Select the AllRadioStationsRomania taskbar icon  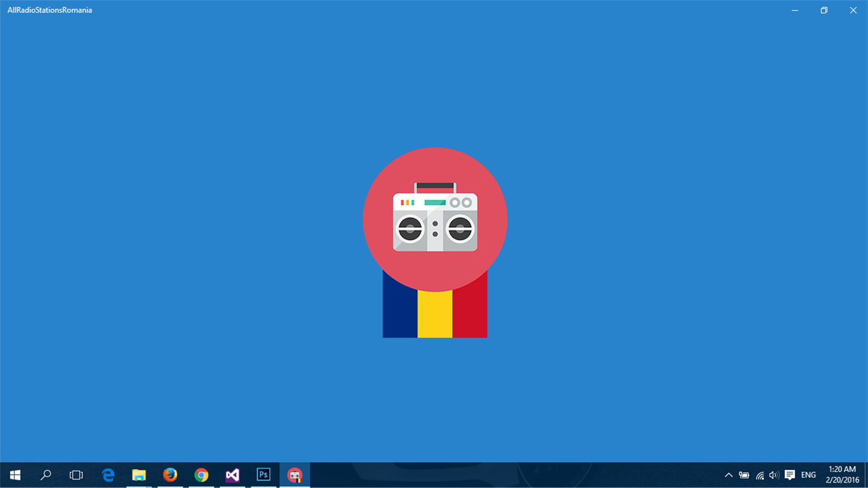pyautogui.click(x=295, y=475)
